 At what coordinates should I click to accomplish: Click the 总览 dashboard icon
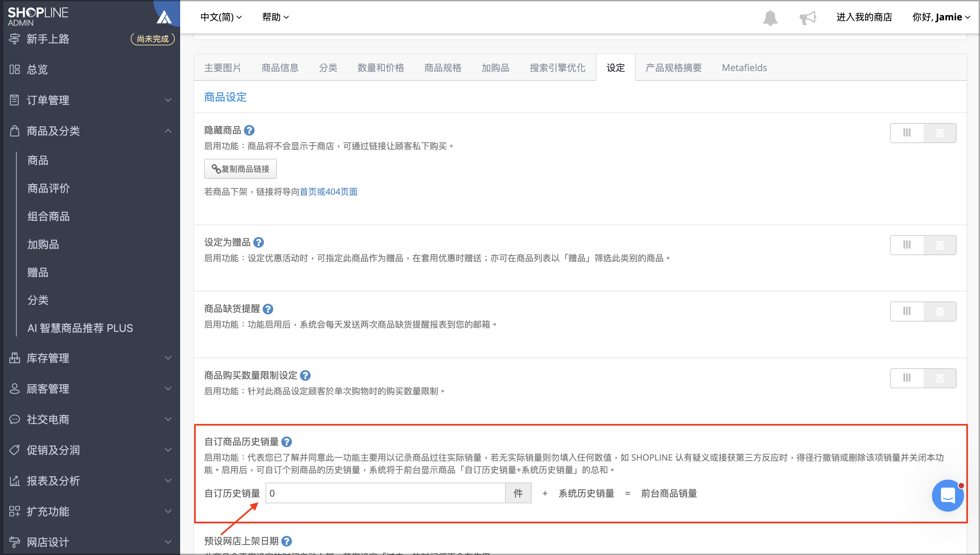point(14,69)
